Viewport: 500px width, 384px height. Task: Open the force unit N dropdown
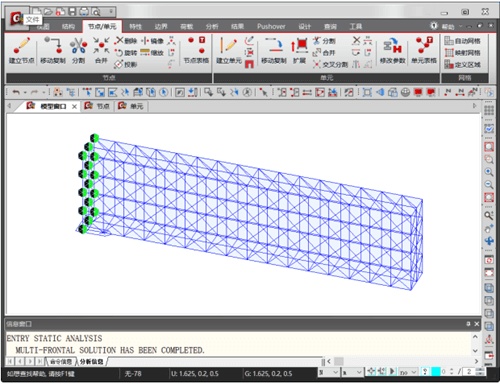tap(328, 372)
